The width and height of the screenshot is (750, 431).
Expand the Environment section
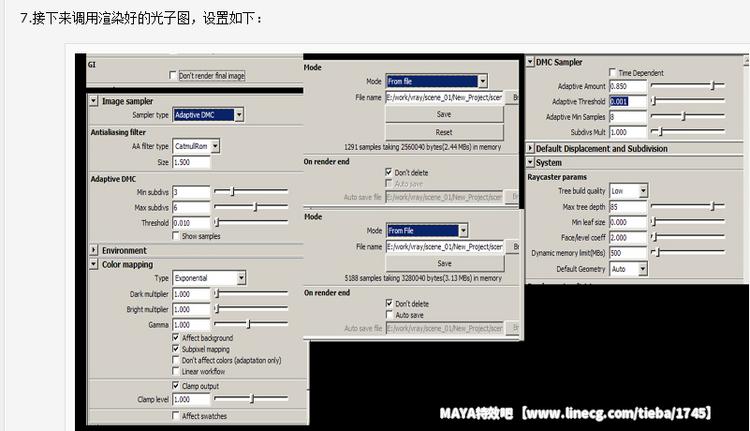coord(94,250)
